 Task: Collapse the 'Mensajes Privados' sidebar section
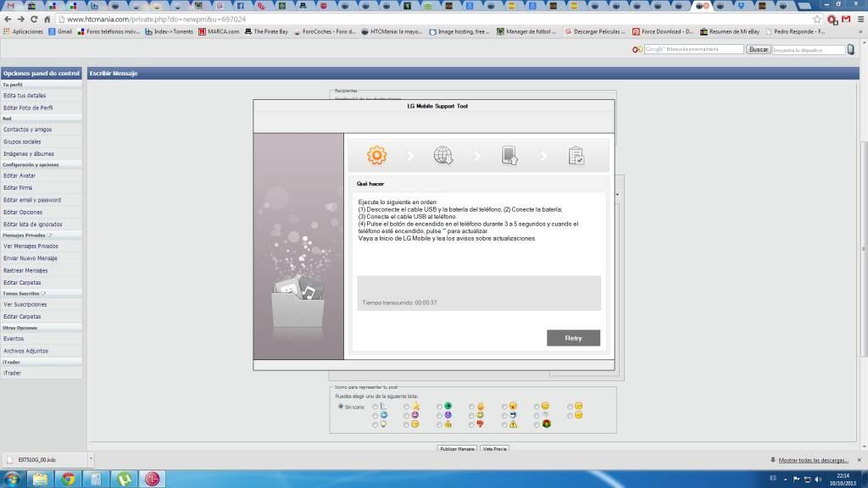[x=49, y=235]
